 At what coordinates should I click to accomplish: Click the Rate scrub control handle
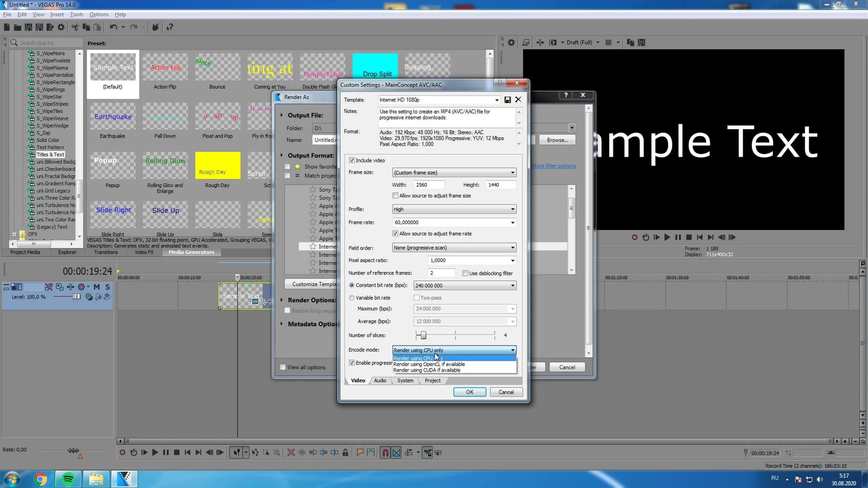(x=73, y=450)
